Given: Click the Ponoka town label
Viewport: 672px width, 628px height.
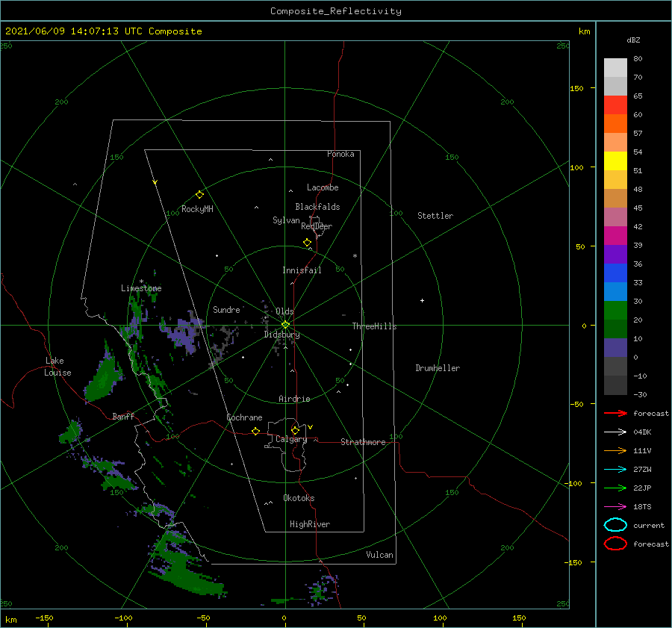Looking at the screenshot, I should 340,154.
